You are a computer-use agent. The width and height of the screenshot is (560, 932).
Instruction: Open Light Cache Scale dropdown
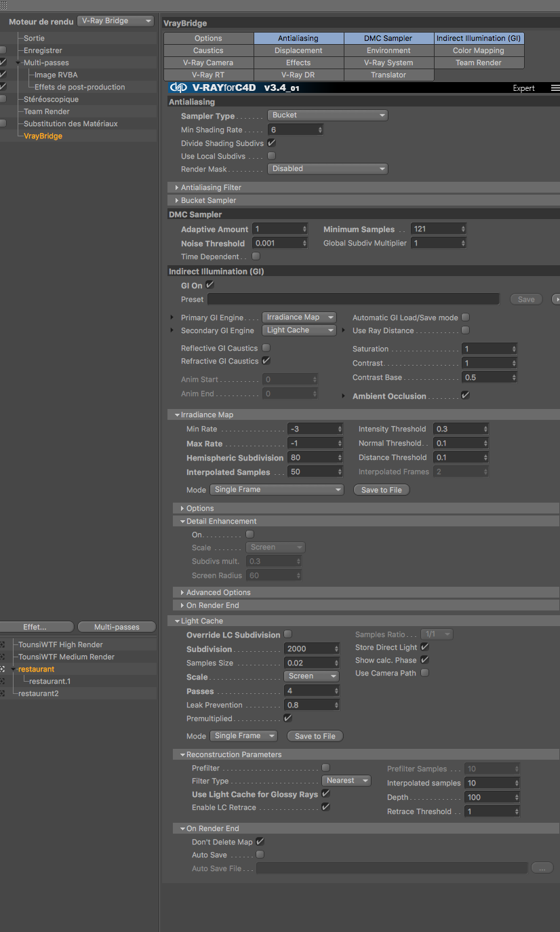click(311, 676)
